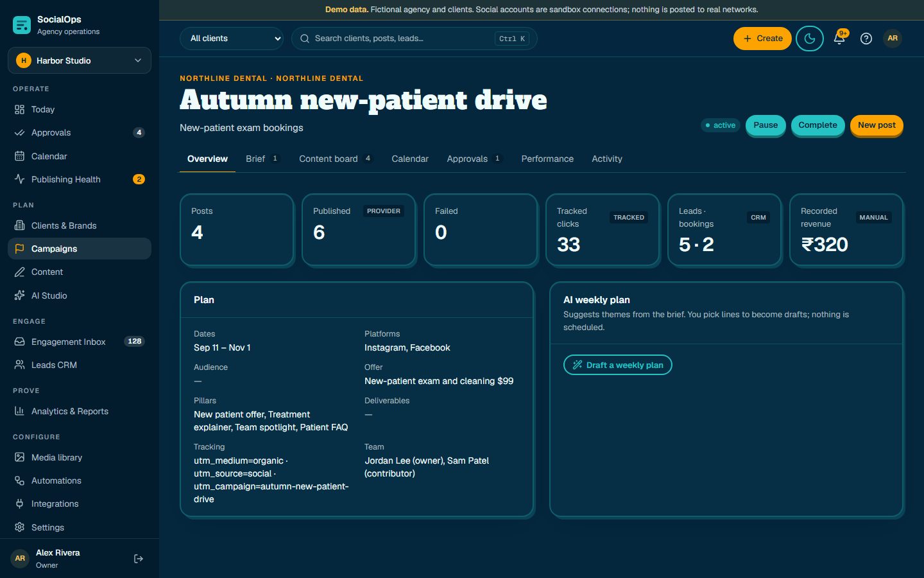Click the Northline Dental breadcrumb text
Screen dimensions: 924x578
pos(271,78)
